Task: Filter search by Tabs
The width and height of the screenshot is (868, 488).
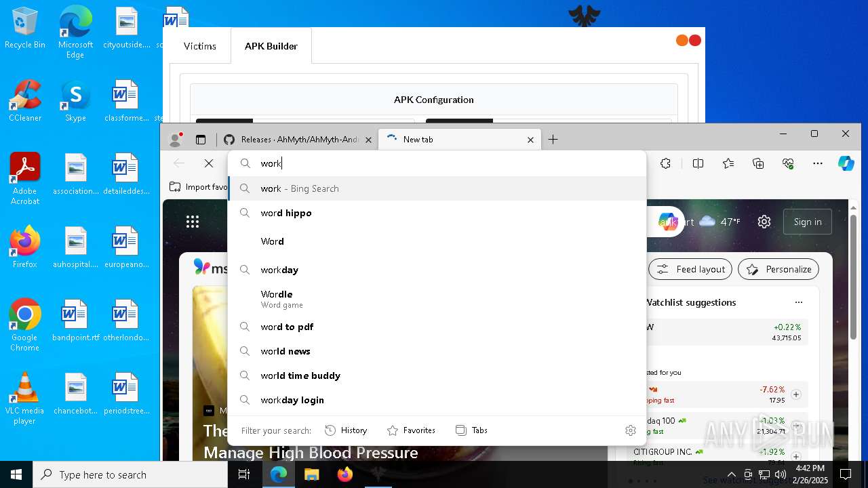Action: (471, 430)
